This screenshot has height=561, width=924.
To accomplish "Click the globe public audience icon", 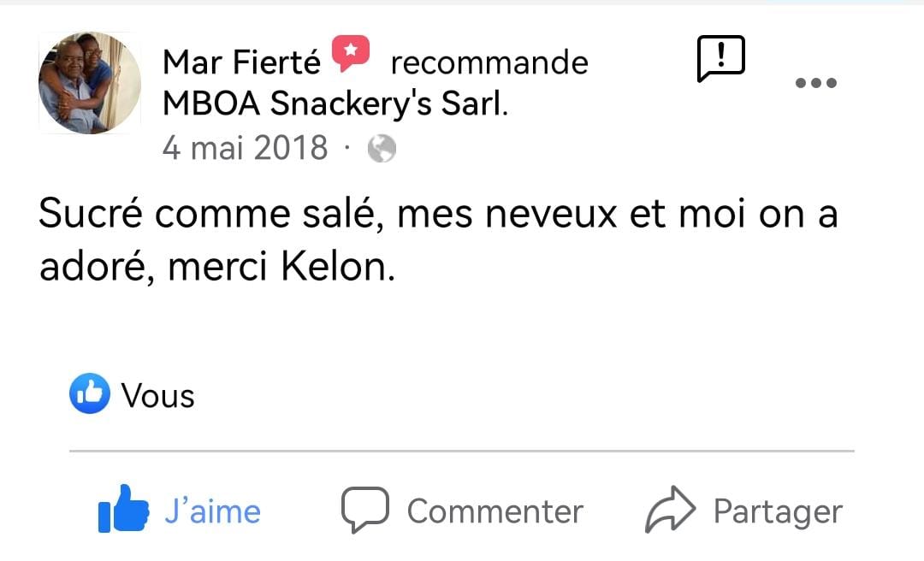I will click(x=382, y=150).
